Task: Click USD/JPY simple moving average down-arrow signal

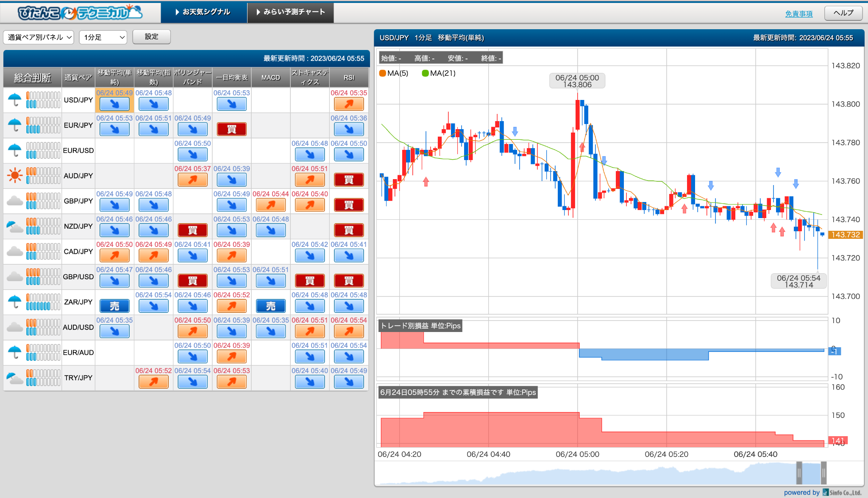Action: click(114, 104)
